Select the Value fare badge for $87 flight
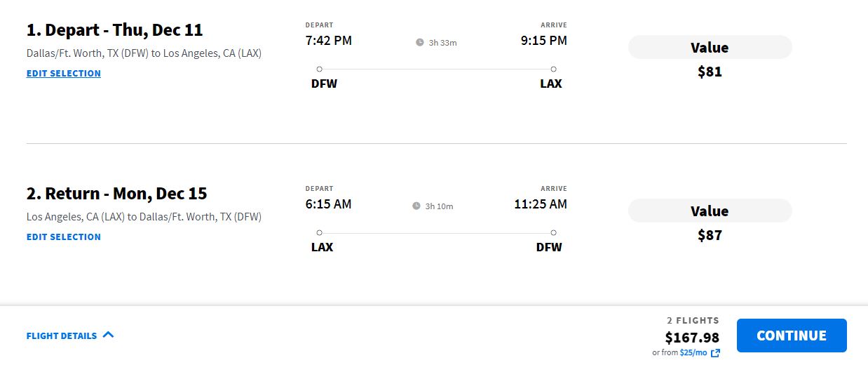868x365 pixels. tap(710, 211)
